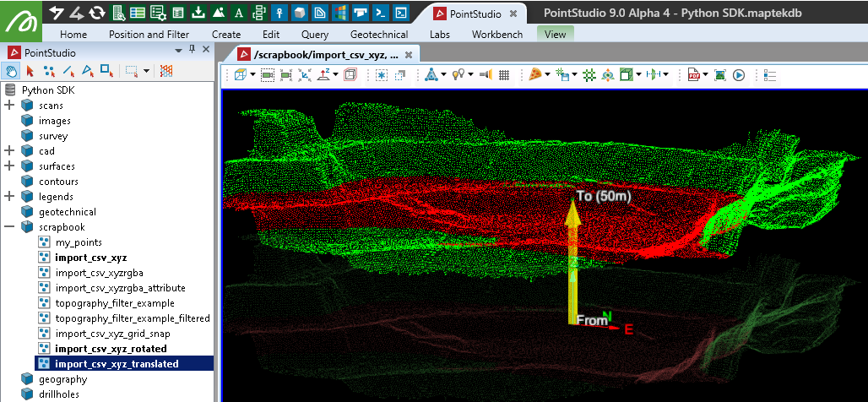Screen dimensions: 868x402
Task: Close the PointStudio application tab
Action: (513, 14)
